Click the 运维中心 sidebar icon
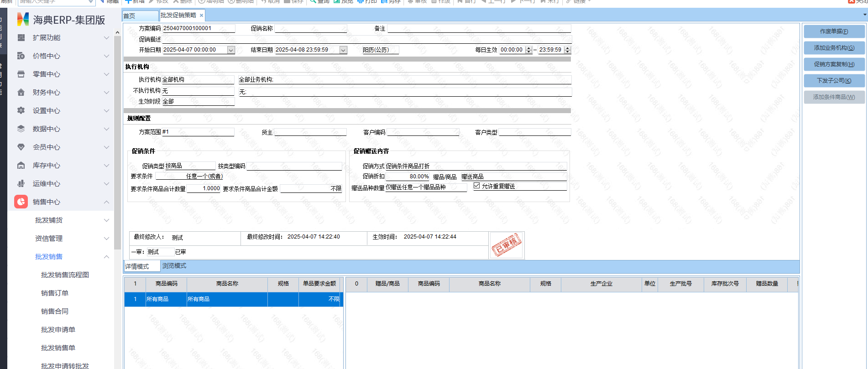The height and width of the screenshot is (369, 868). (21, 184)
